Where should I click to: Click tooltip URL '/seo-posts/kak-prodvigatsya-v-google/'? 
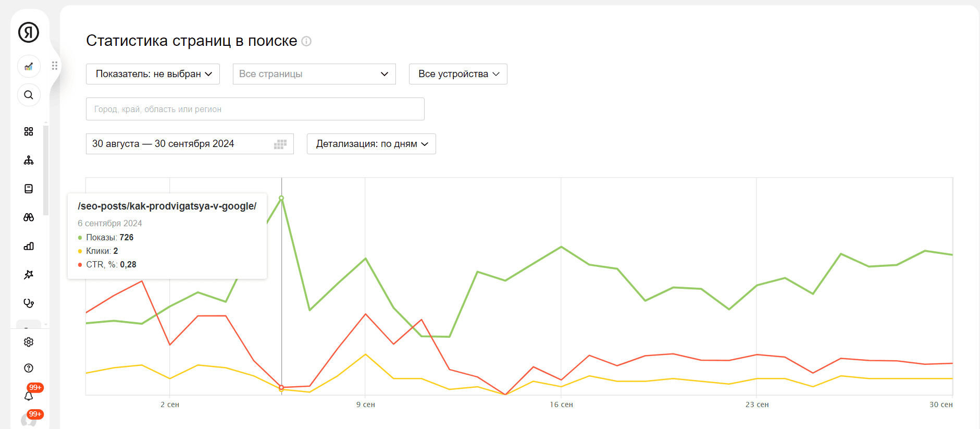pyautogui.click(x=167, y=206)
